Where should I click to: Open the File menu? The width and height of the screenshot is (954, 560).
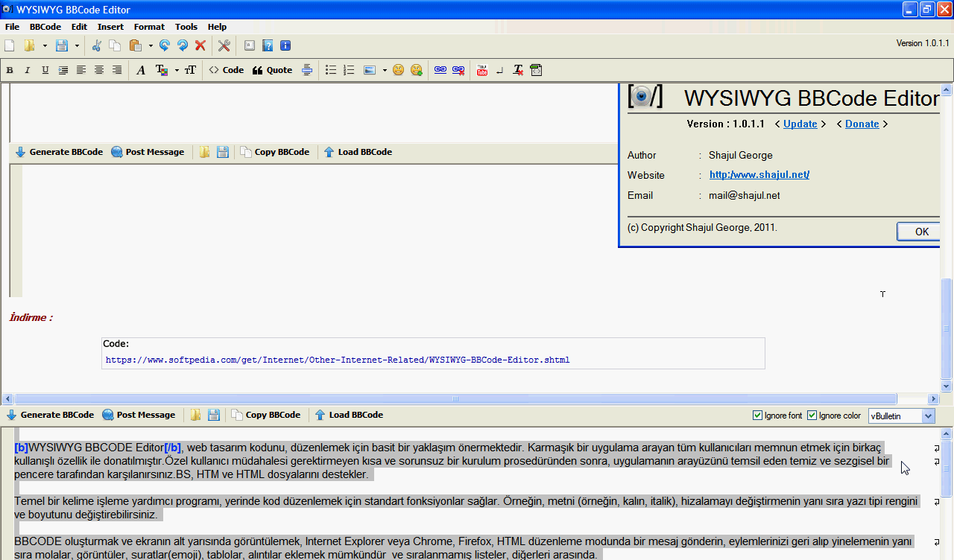[x=12, y=27]
